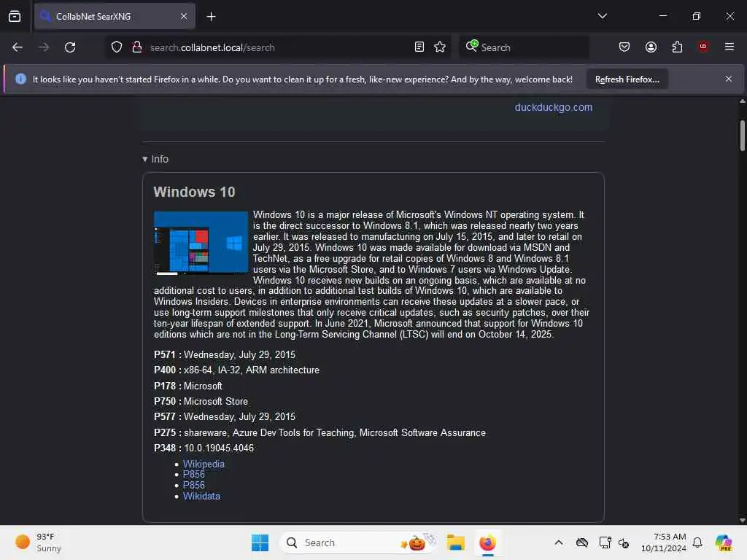Open tracking protection shield icon
Screen dimensions: 747x560
[x=117, y=47]
